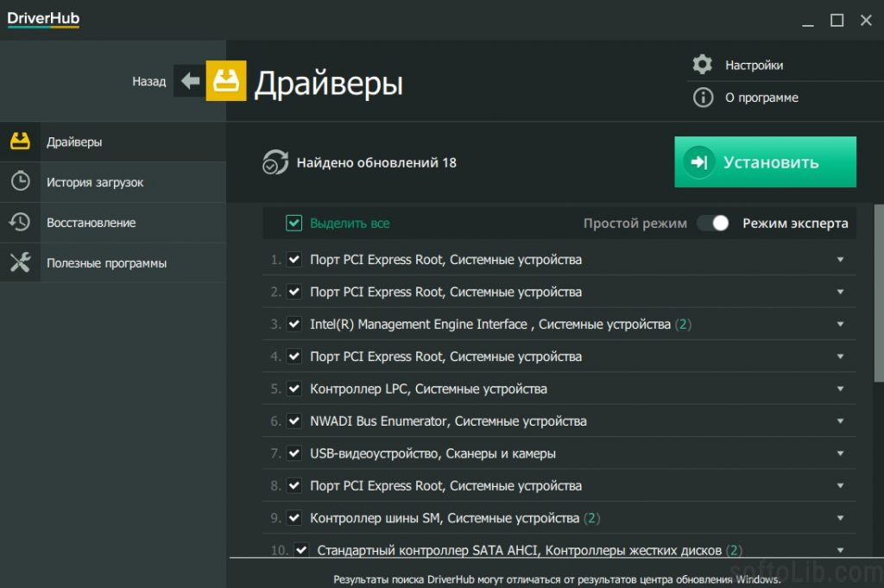
Task: Expand row 8 Порт PCI Express Root details
Action: pos(840,485)
